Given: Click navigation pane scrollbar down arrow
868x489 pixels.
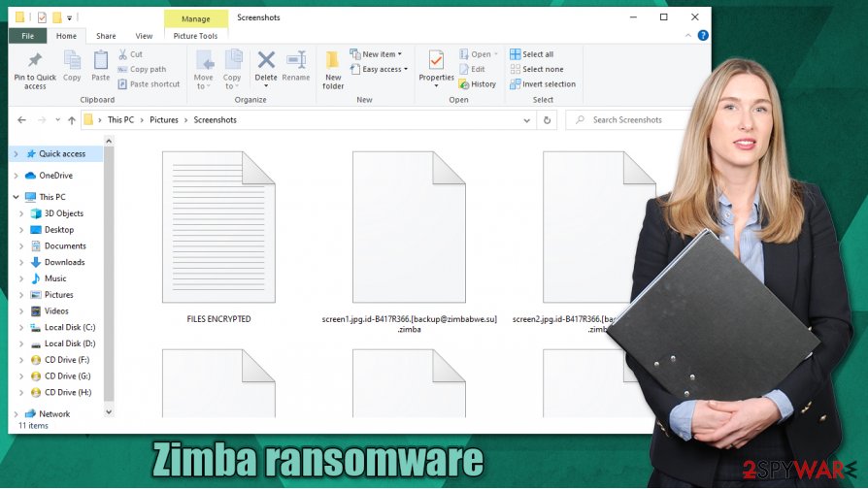Looking at the screenshot, I should click(x=109, y=411).
